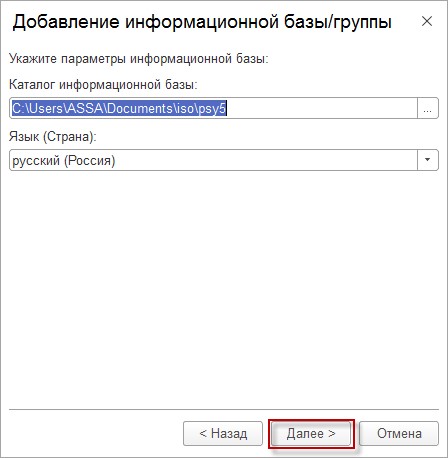Click the word Documents in the path
448x458 pixels.
(140, 108)
